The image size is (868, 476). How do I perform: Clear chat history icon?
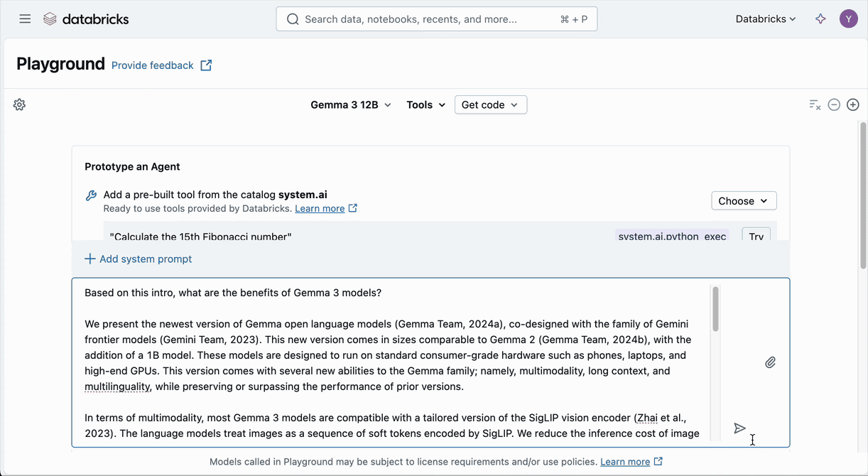(x=815, y=105)
